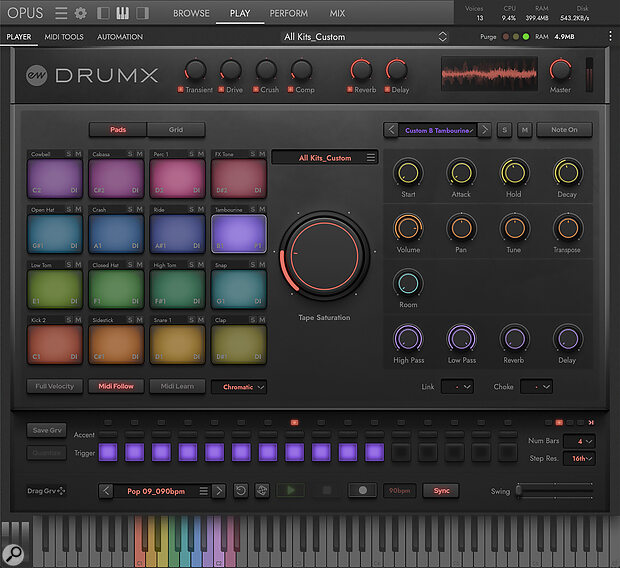Toggle the Crush effect power button
620x568 pixels.
coord(255,89)
